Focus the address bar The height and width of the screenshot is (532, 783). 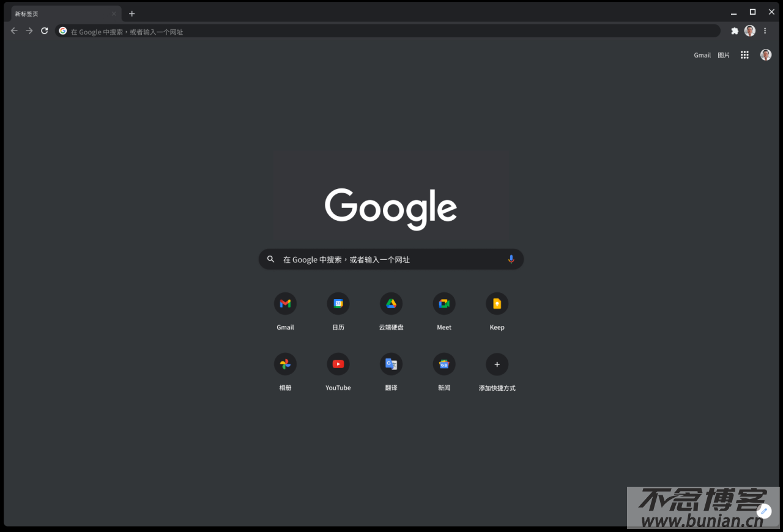[x=388, y=31]
